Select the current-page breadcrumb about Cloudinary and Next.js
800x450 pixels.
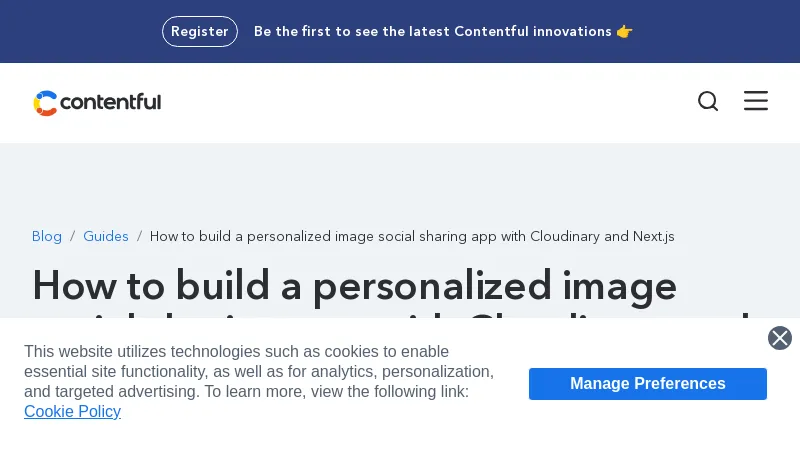(x=412, y=236)
